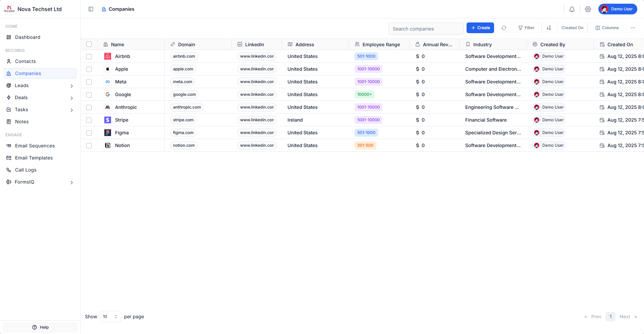The width and height of the screenshot is (644, 334).
Task: Expand the Leads sidebar submenu
Action: click(x=71, y=86)
